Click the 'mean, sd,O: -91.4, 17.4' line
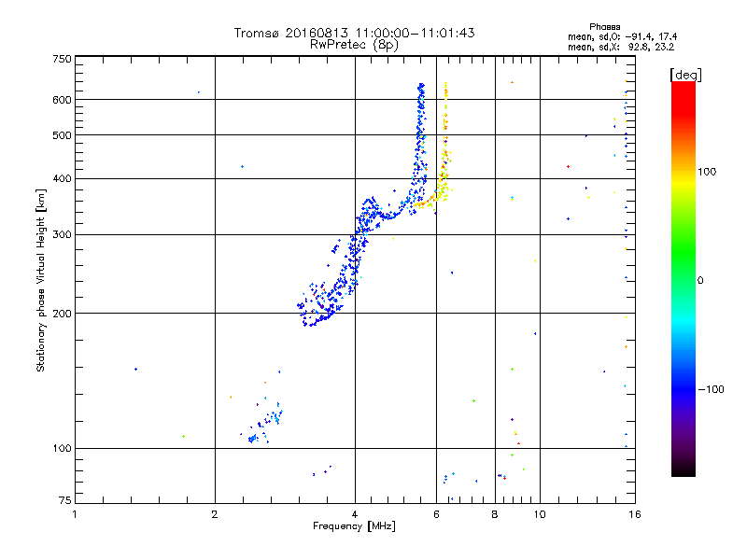Screen dimensions: 747x560 coord(622,36)
